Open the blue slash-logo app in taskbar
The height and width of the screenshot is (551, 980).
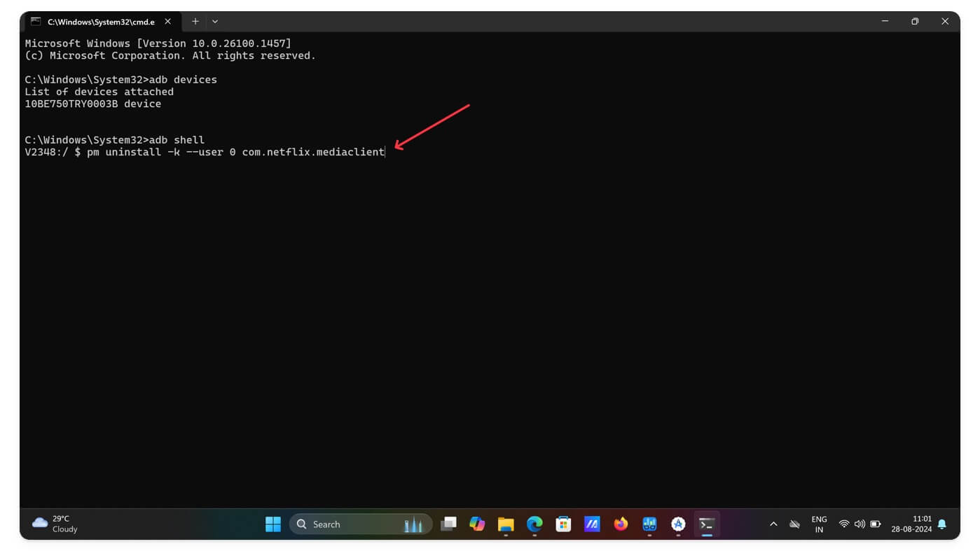592,524
